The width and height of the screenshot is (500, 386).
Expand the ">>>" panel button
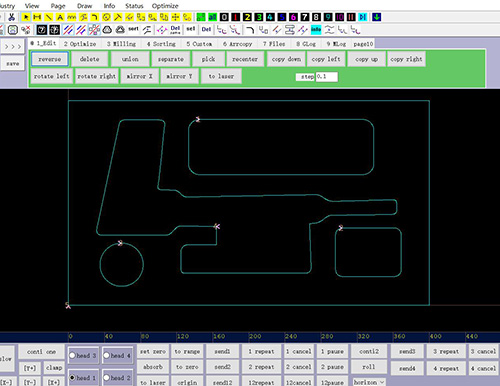[x=13, y=47]
